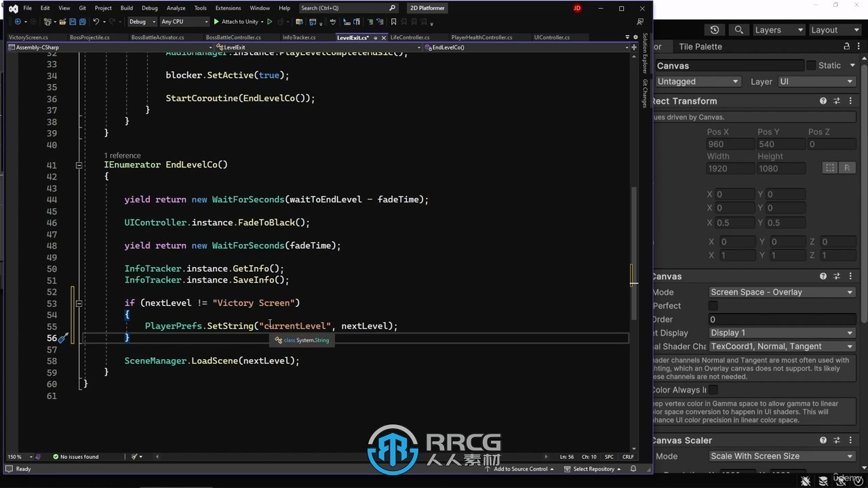Toggle Rect Transform blueprint mode button

click(829, 168)
